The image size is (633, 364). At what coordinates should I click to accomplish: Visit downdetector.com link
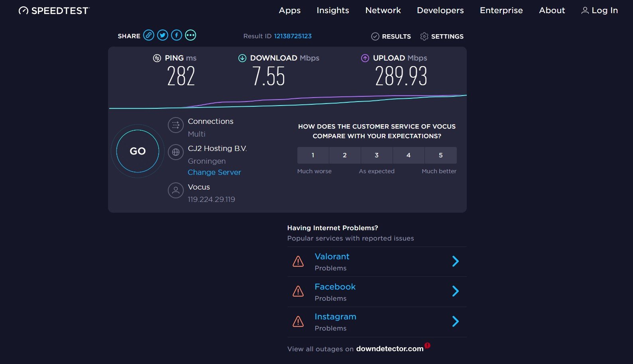point(390,349)
